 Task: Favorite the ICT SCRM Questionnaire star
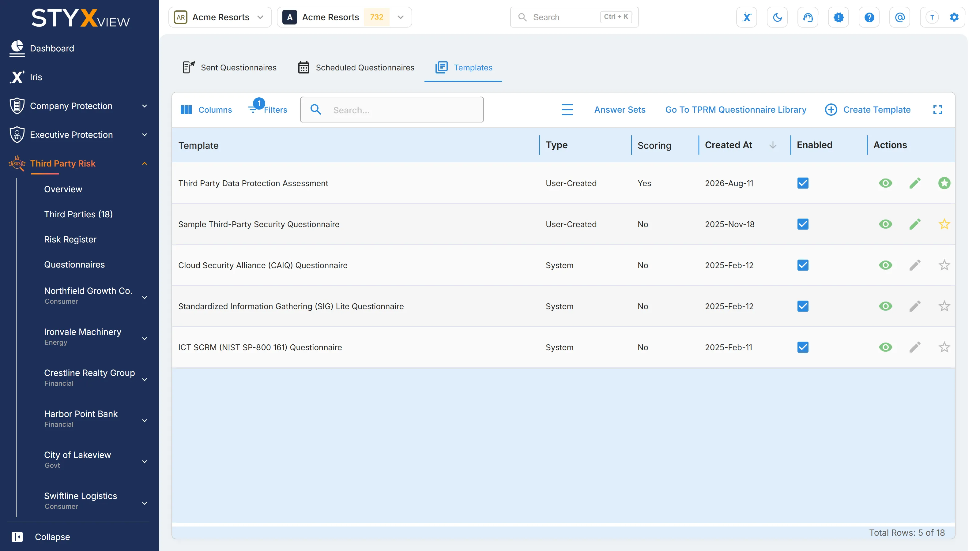tap(944, 347)
